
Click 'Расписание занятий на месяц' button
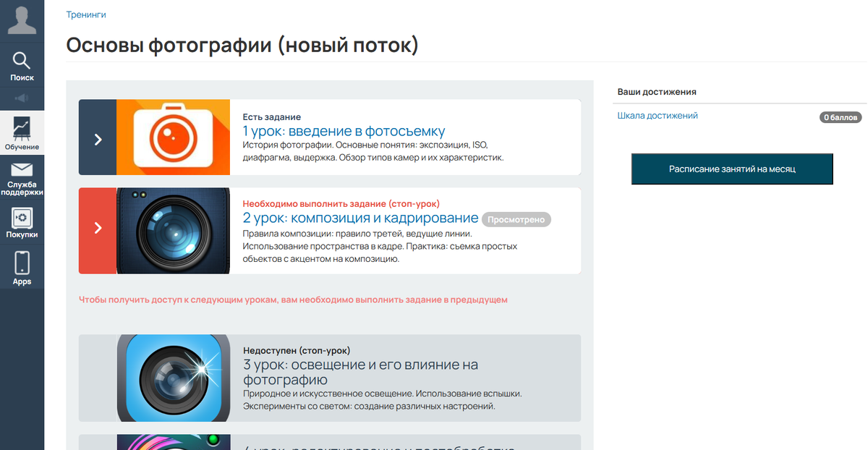coord(732,169)
